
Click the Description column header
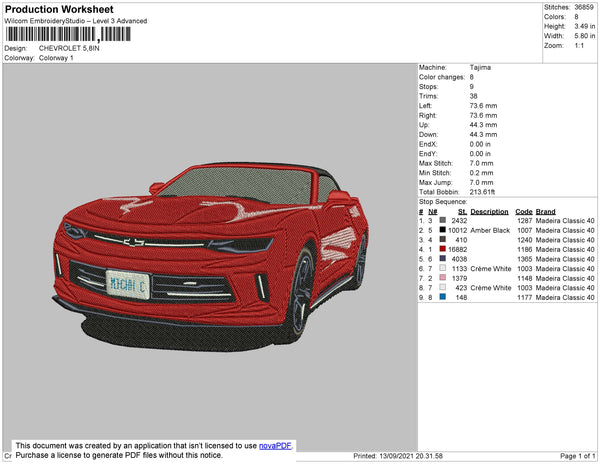click(x=489, y=212)
